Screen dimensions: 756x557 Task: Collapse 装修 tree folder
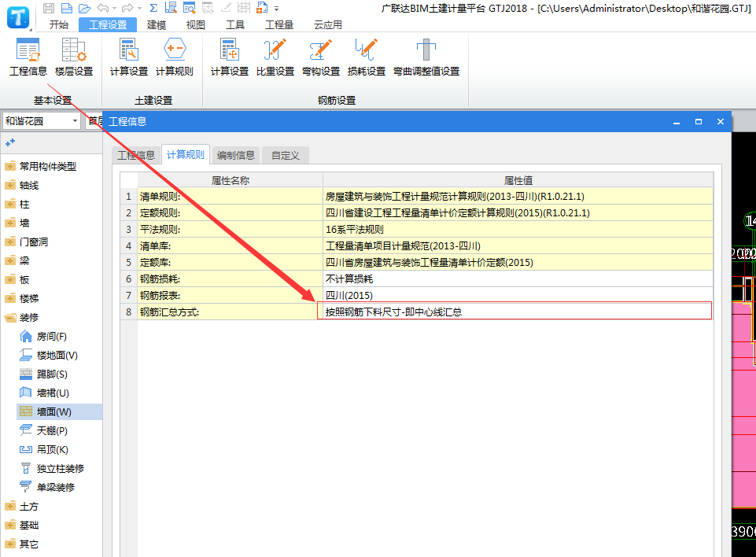[x=10, y=318]
